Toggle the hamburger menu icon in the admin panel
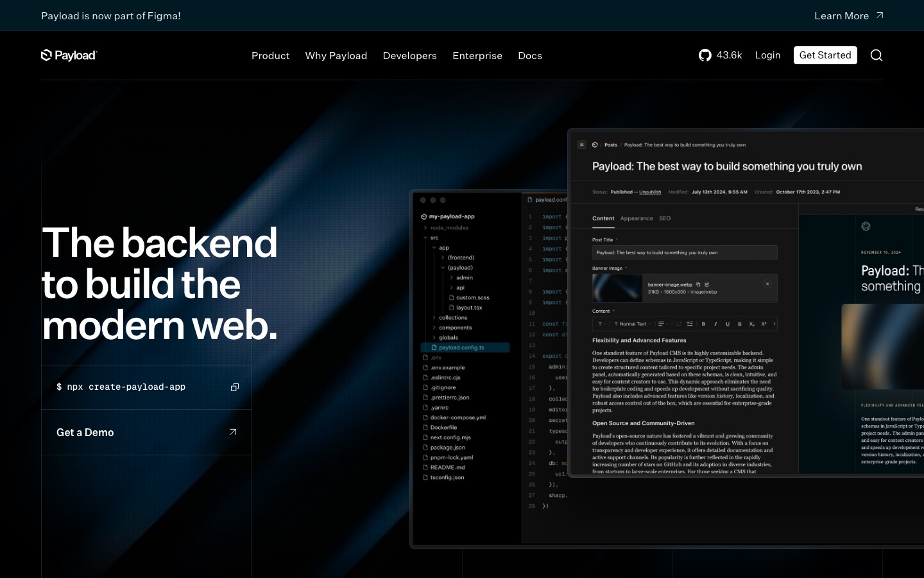The width and height of the screenshot is (924, 578). pyautogui.click(x=582, y=145)
